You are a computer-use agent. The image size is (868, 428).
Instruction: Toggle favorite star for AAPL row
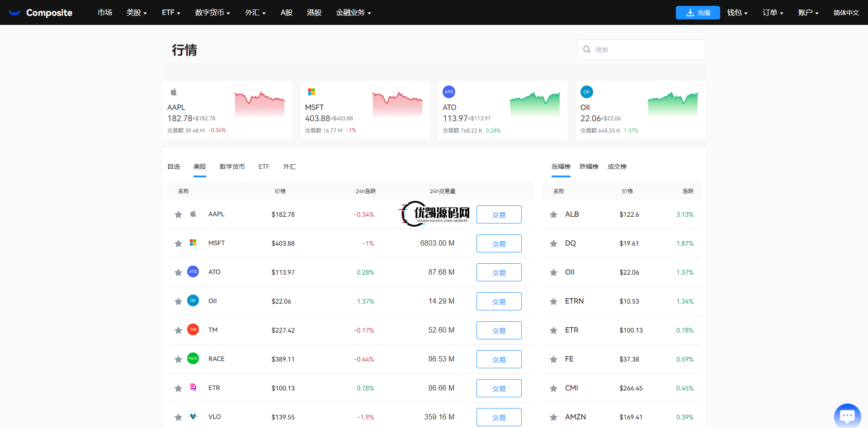[x=178, y=214]
